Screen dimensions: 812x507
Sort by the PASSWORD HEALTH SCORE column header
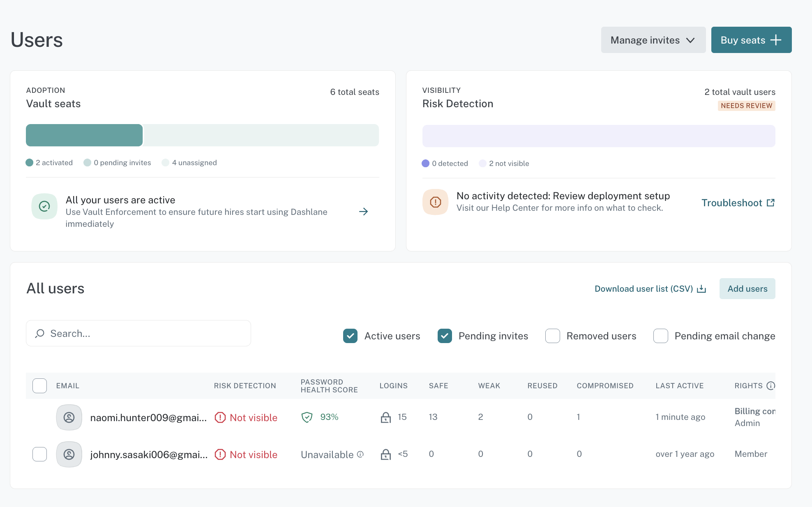(x=329, y=386)
